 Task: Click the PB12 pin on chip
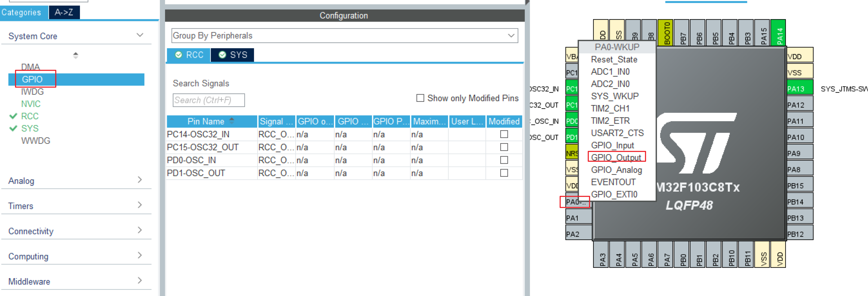799,234
